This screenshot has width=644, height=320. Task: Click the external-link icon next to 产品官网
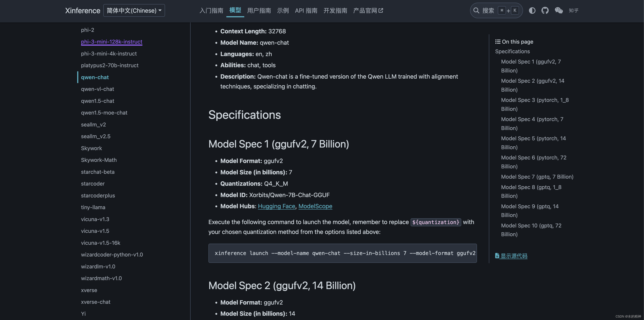pyautogui.click(x=381, y=10)
